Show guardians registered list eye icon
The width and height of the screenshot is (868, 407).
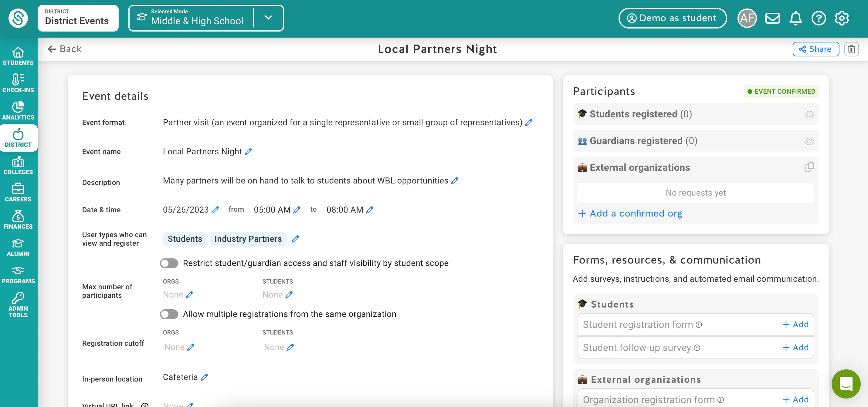pyautogui.click(x=809, y=141)
